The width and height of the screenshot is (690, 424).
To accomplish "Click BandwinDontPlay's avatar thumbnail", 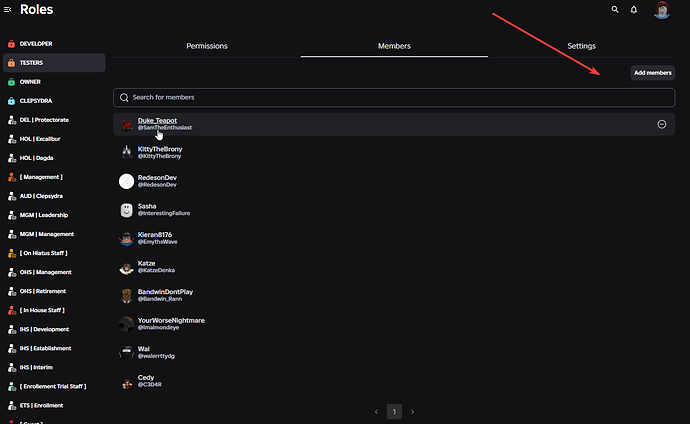I will [x=126, y=296].
